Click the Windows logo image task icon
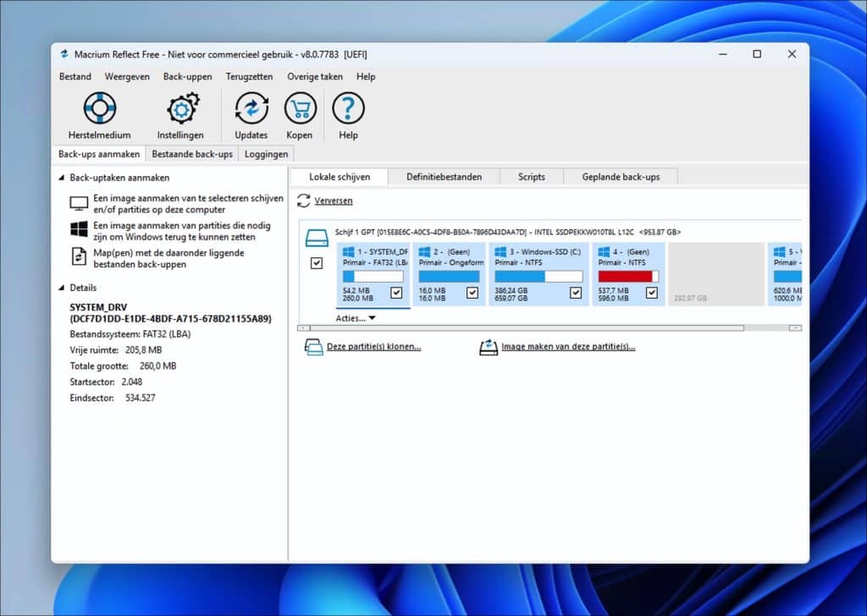This screenshot has height=616, width=867. click(80, 229)
